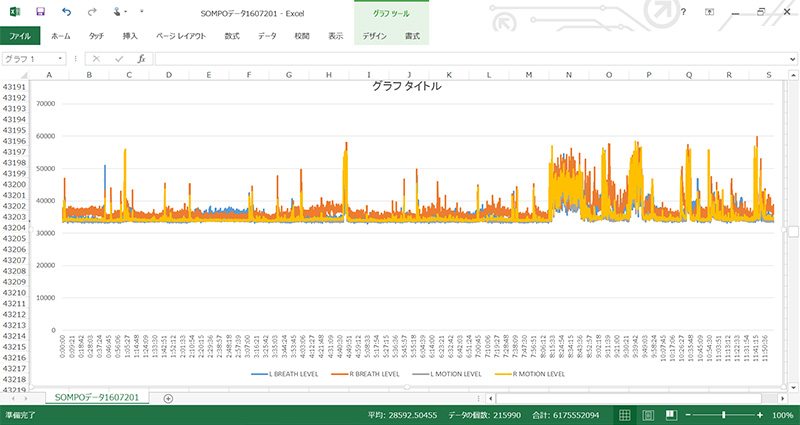Click the 100% zoom level text
The width and height of the screenshot is (800, 425).
[x=783, y=415]
